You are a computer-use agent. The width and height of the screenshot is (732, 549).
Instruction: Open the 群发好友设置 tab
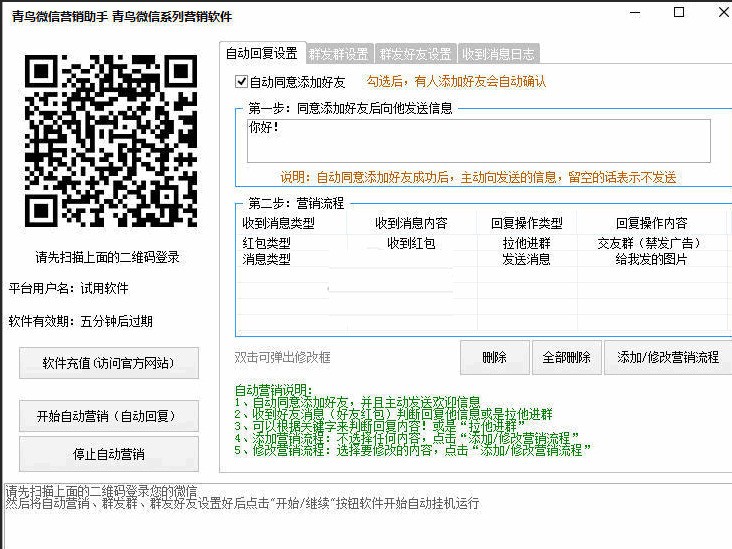pyautogui.click(x=415, y=54)
